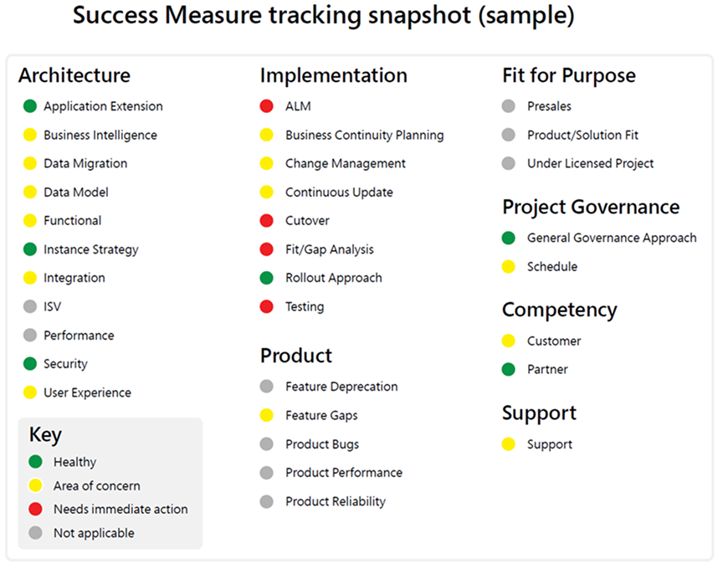
Task: Select the Architecture section heading
Action: click(x=74, y=75)
